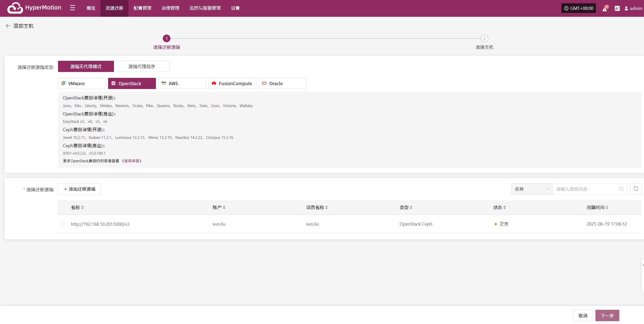Switch to 源端无代理模式 tab
The width and height of the screenshot is (644, 324).
tap(86, 66)
